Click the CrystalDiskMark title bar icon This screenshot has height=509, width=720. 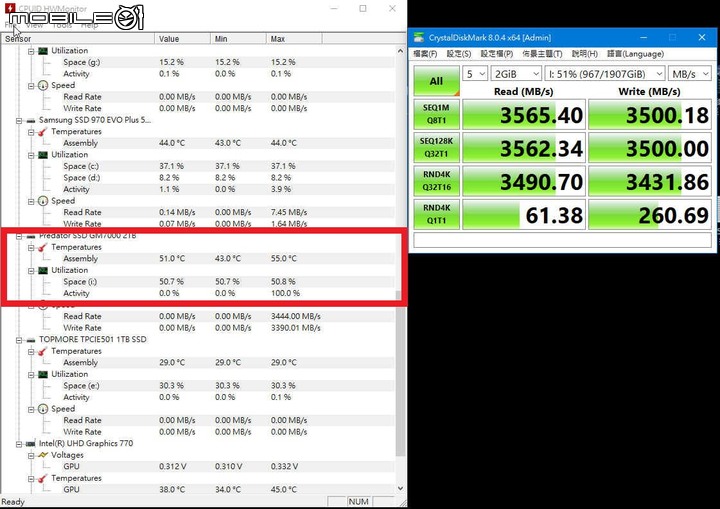point(418,37)
